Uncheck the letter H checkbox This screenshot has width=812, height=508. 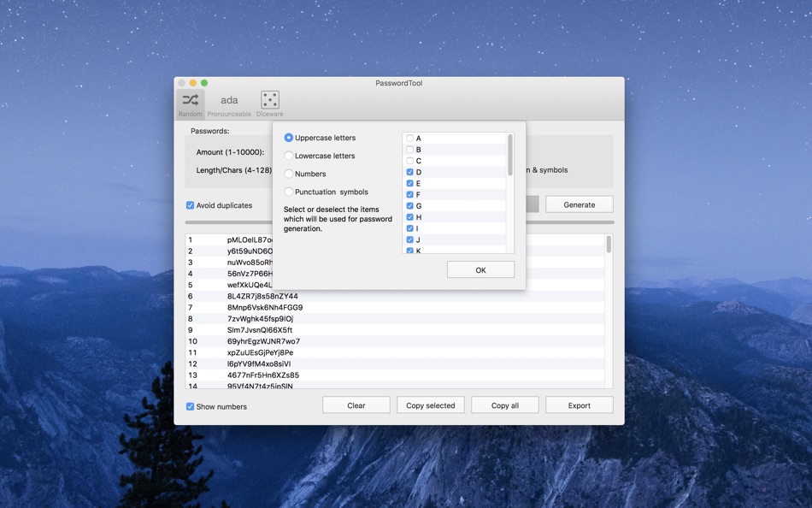[x=409, y=217]
